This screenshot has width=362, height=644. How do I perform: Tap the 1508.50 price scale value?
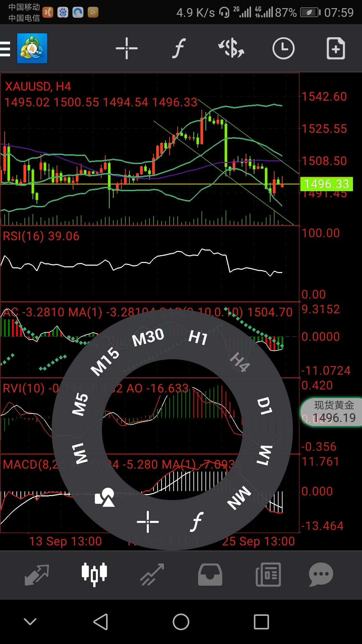[324, 161]
